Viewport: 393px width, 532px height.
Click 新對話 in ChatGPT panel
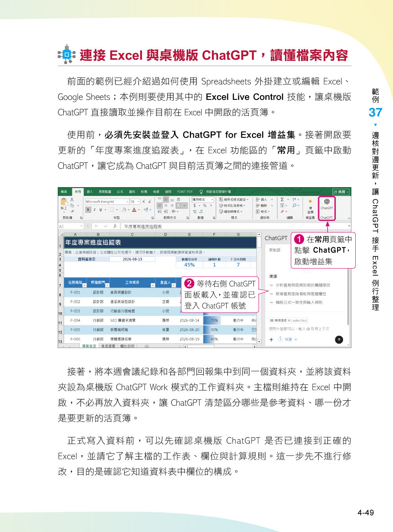(x=275, y=250)
